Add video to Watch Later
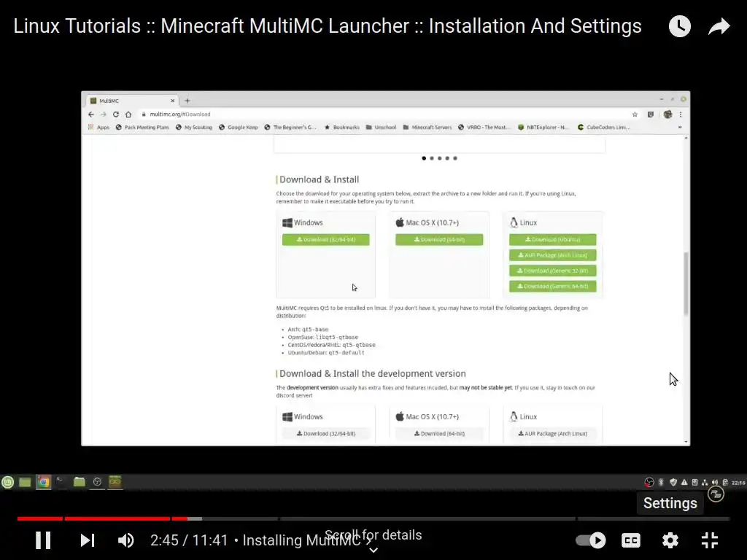 [680, 26]
